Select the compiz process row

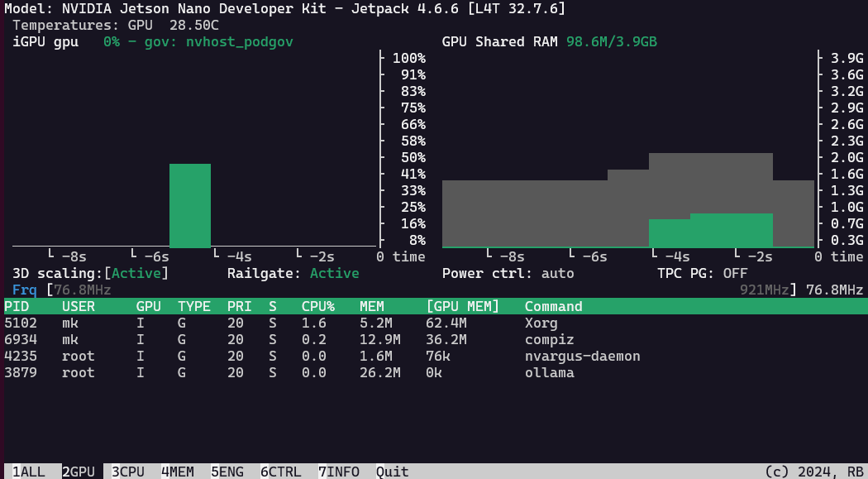(549, 339)
